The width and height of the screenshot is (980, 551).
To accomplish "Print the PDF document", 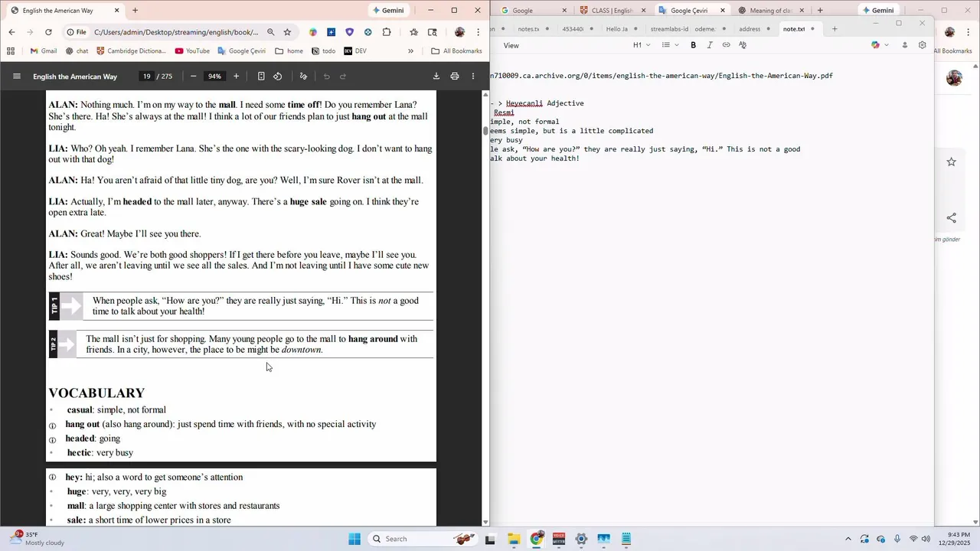I will (x=455, y=77).
